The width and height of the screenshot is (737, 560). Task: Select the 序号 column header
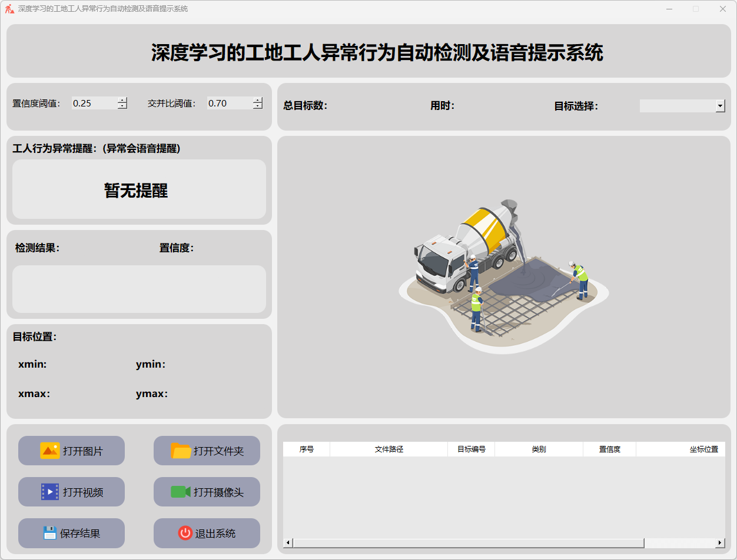click(x=306, y=449)
